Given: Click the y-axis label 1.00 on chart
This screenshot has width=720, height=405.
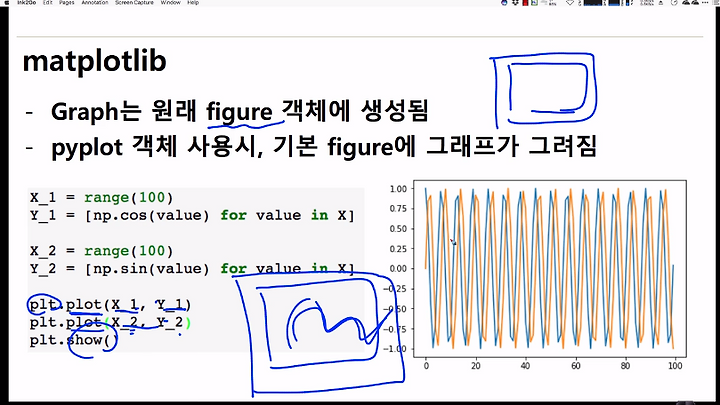Looking at the screenshot, I should tap(398, 189).
